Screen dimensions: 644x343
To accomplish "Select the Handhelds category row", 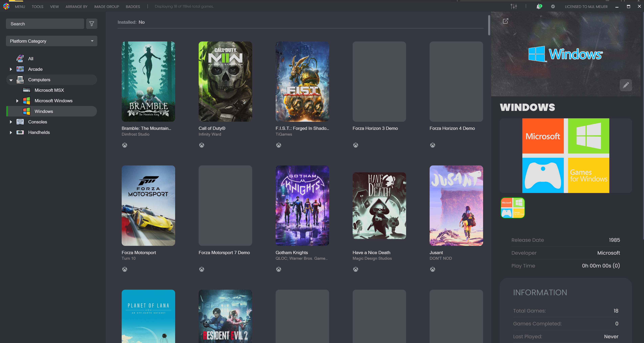I will pyautogui.click(x=51, y=132).
